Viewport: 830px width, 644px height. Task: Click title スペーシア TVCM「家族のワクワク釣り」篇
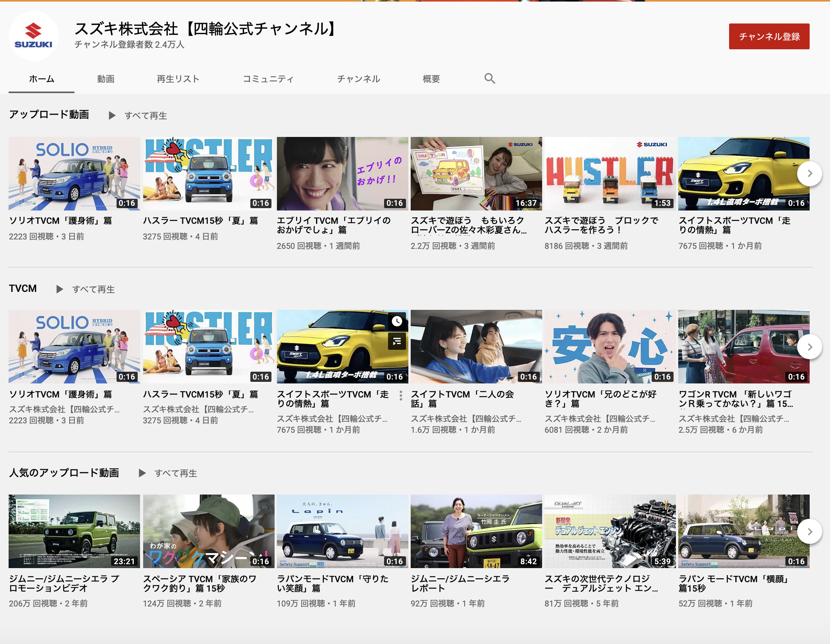pos(200,583)
